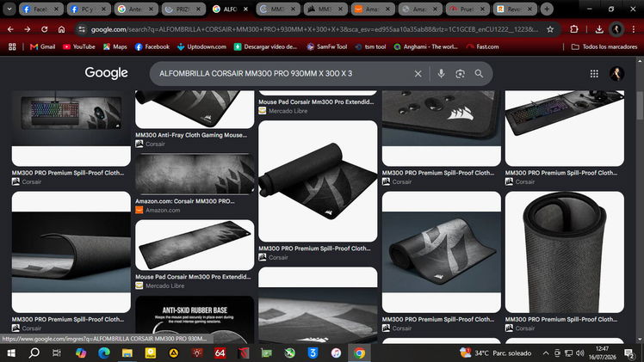Open the Gmail bookmark
Image resolution: width=644 pixels, height=362 pixels.
(43, 46)
